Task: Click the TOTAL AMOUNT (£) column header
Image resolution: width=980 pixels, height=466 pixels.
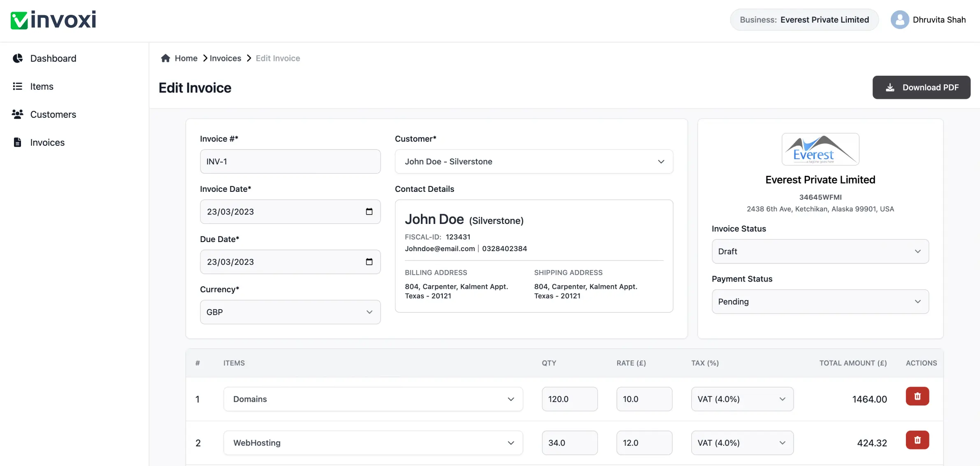Action: coord(853,363)
